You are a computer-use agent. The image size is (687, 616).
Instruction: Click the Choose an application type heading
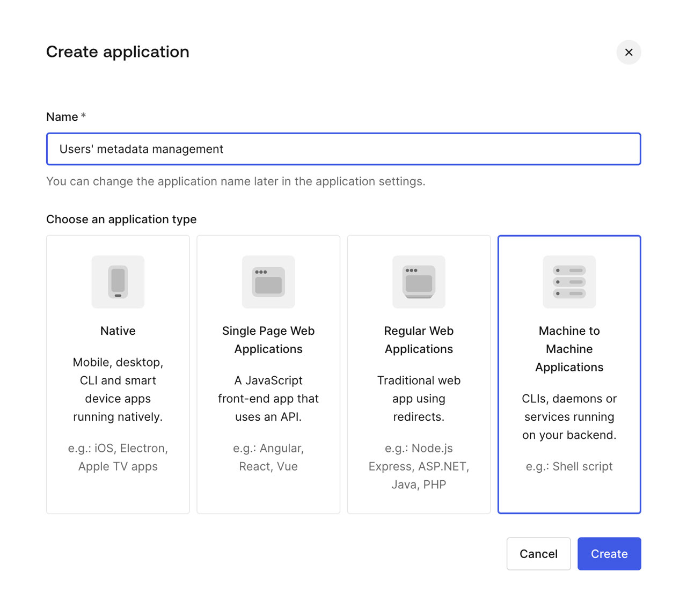[121, 219]
